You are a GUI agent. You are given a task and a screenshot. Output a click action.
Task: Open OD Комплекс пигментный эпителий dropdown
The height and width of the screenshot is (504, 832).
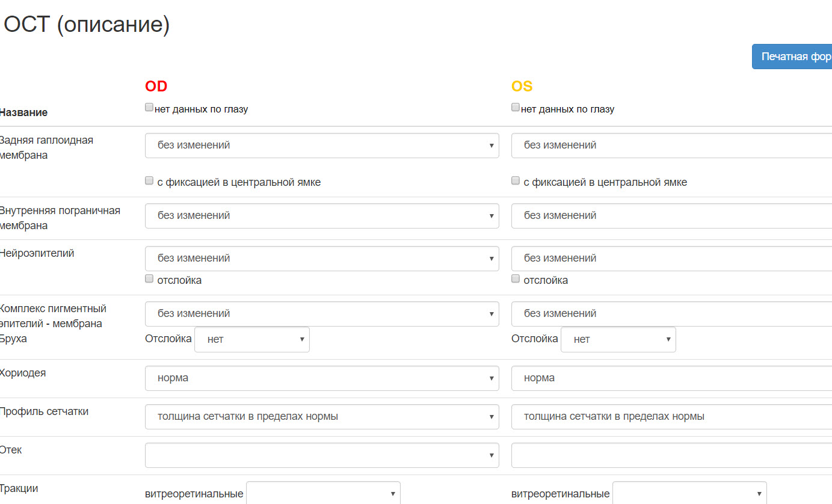pos(322,314)
